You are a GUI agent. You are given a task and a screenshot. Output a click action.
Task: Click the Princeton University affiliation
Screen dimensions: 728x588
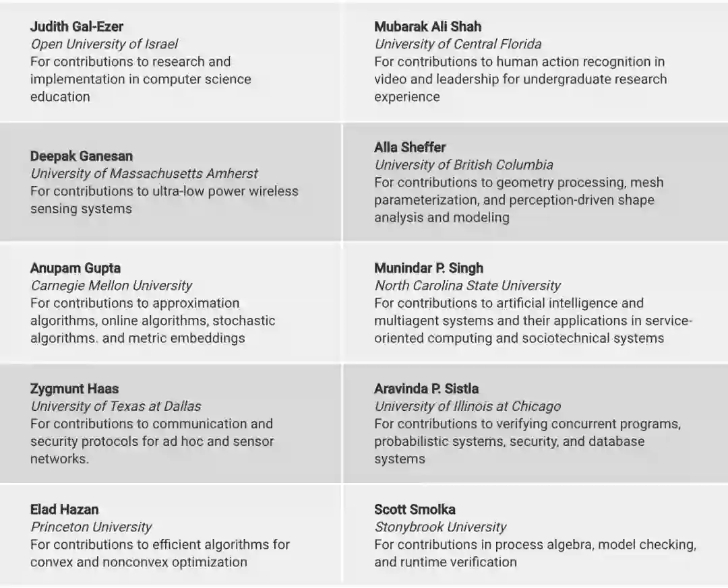click(x=91, y=527)
